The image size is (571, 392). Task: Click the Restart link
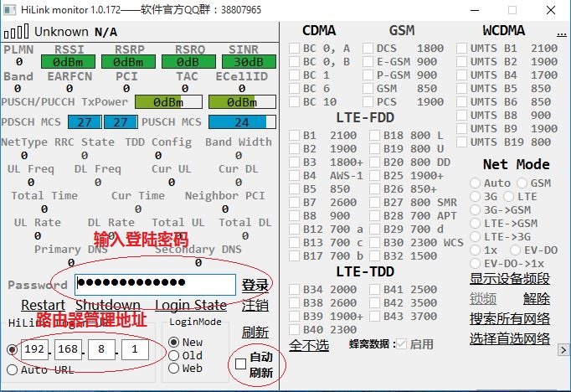click(x=43, y=305)
